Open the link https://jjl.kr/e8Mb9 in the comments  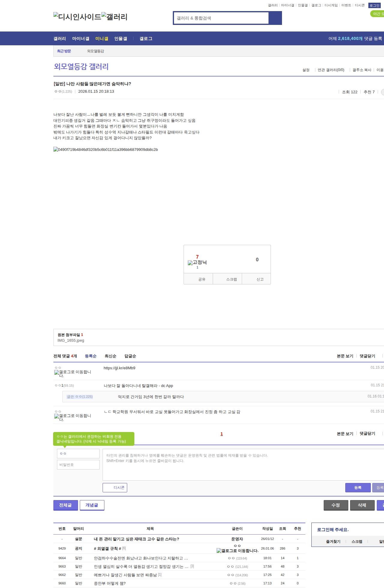[119, 368]
